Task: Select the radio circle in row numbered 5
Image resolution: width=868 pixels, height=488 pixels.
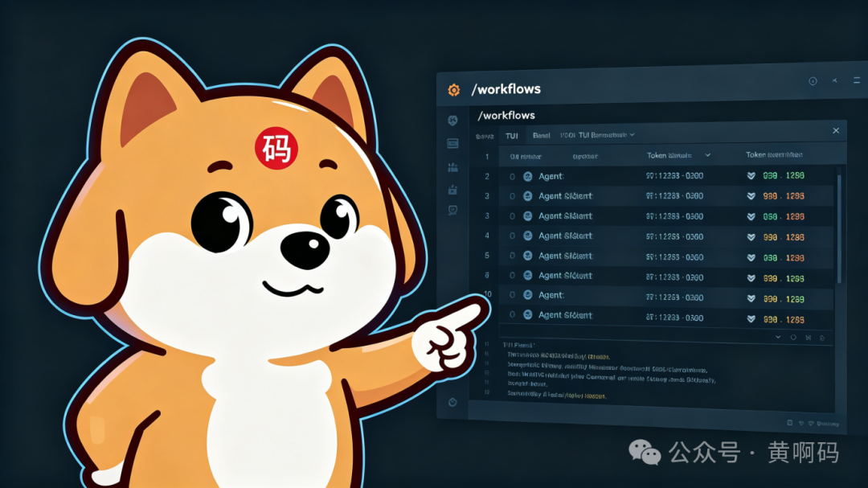Action: tap(512, 256)
